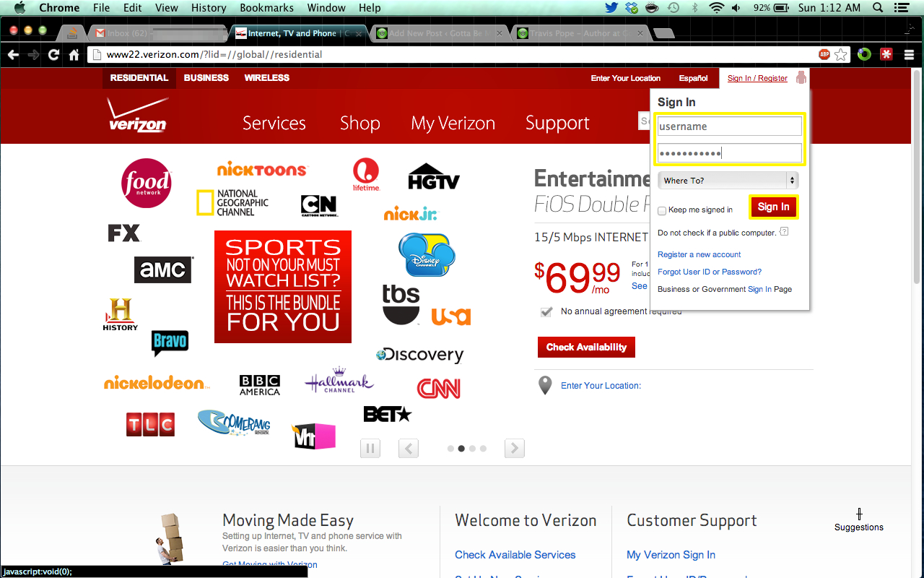This screenshot has height=578, width=924.
Task: Show the previous carousel slide
Action: pos(409,449)
